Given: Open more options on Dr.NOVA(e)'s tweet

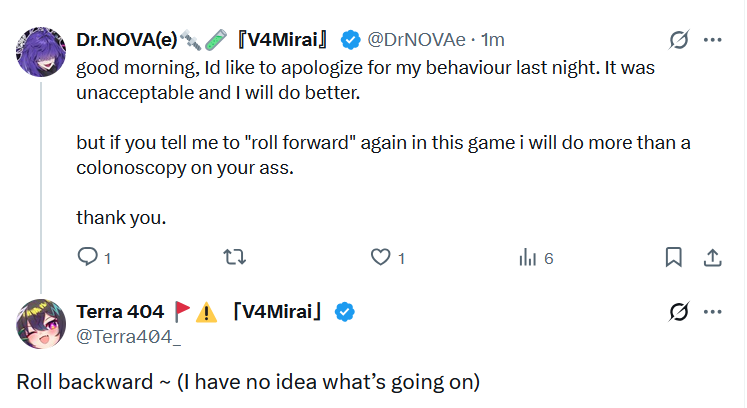Looking at the screenshot, I should tap(713, 40).
